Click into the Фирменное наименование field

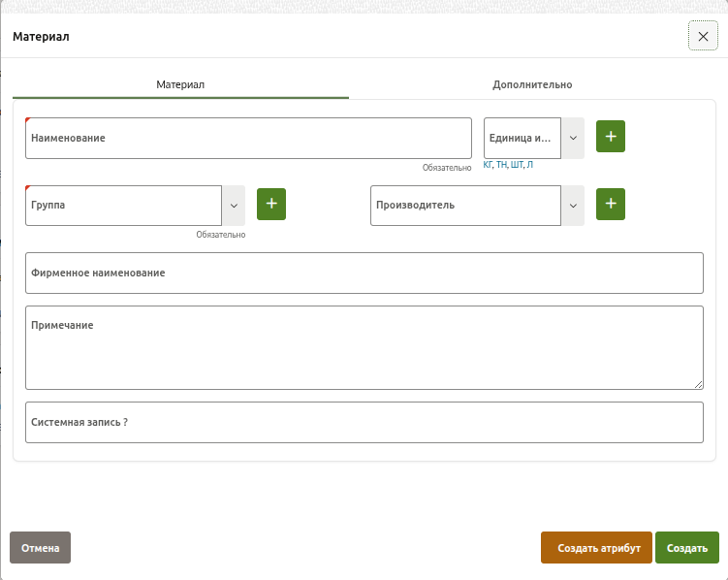pos(364,274)
